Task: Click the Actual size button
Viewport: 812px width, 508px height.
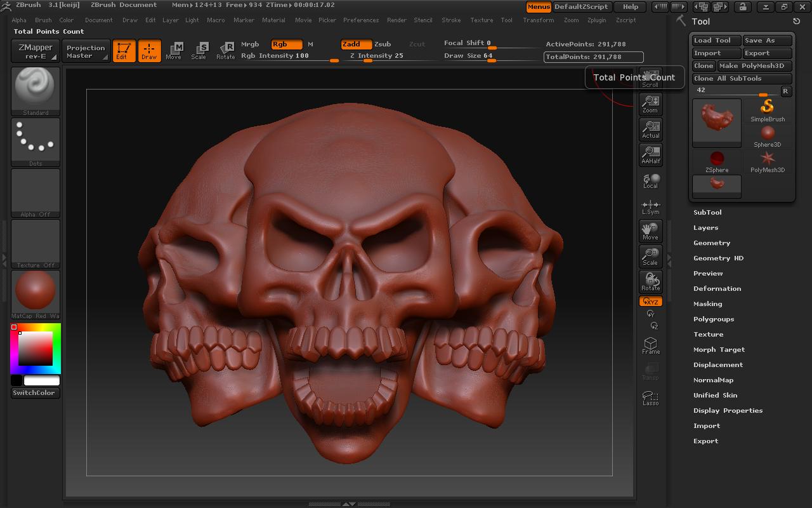Action: click(x=650, y=129)
